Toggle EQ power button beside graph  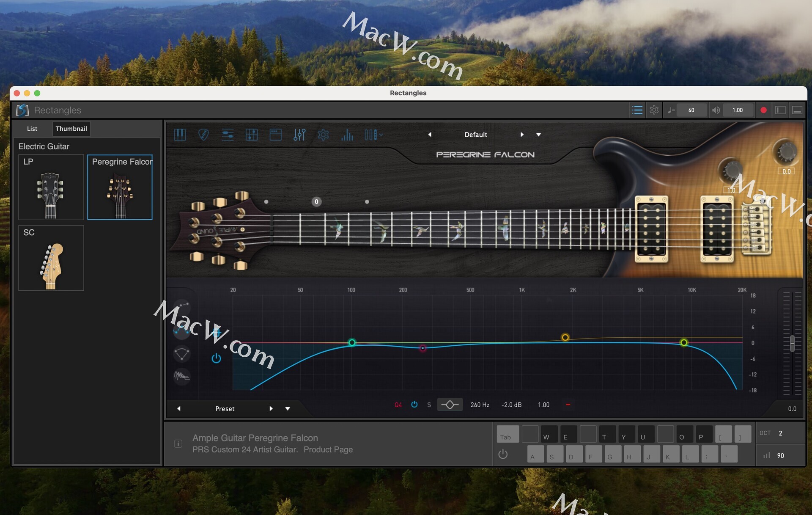(216, 358)
